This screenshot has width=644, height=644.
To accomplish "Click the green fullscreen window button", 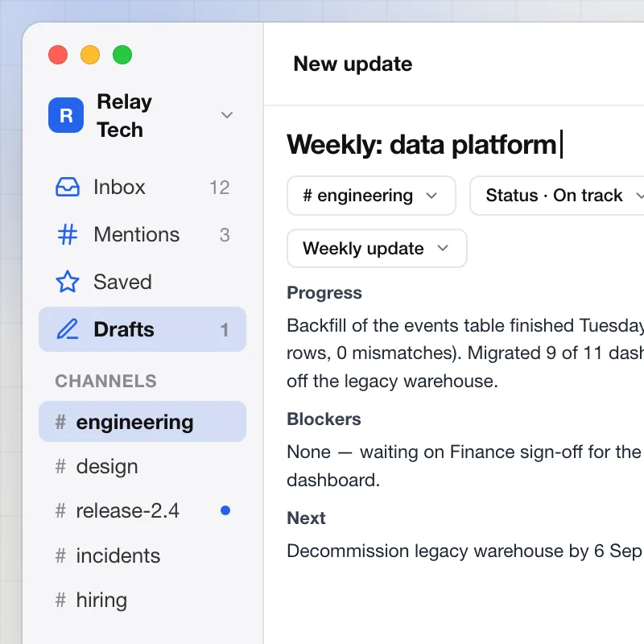I will (122, 55).
